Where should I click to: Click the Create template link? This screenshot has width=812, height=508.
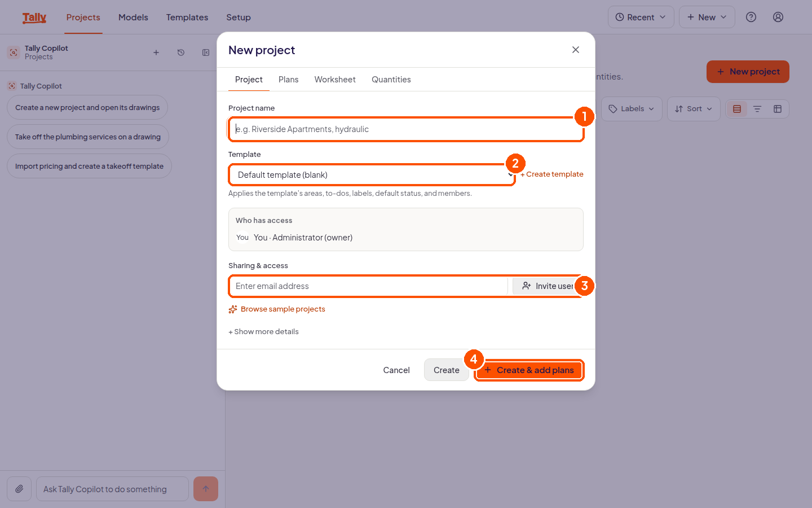[x=552, y=174]
